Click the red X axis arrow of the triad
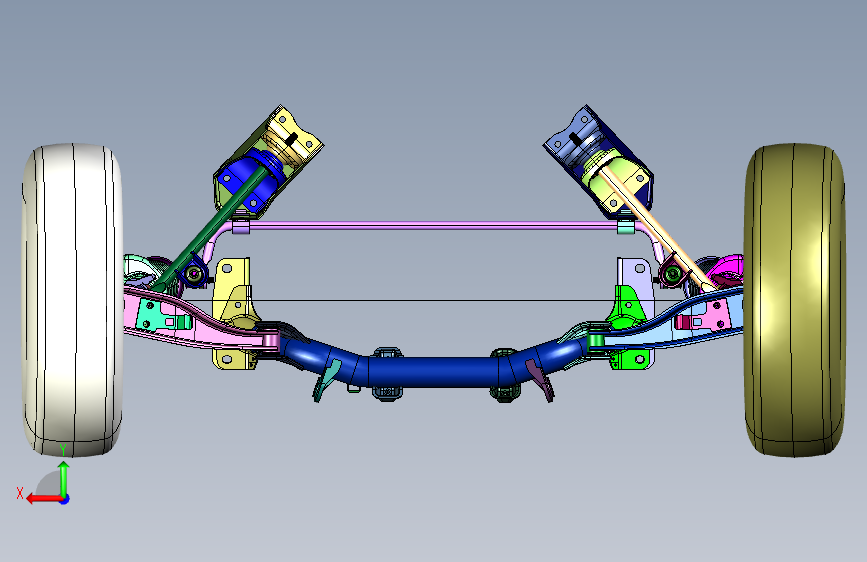The image size is (867, 562). tap(43, 499)
